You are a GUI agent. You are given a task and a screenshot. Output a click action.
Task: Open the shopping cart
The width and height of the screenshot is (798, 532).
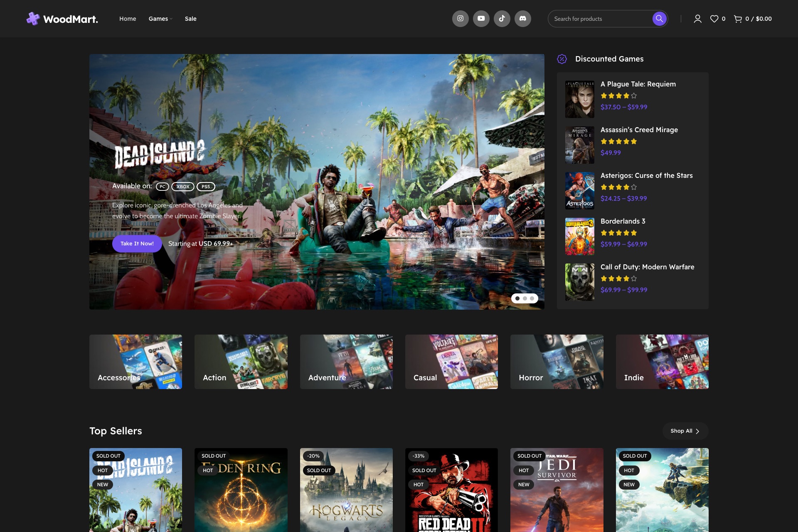click(753, 19)
